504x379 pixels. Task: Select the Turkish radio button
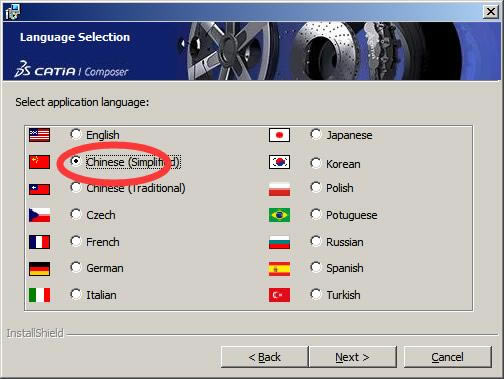coord(316,294)
